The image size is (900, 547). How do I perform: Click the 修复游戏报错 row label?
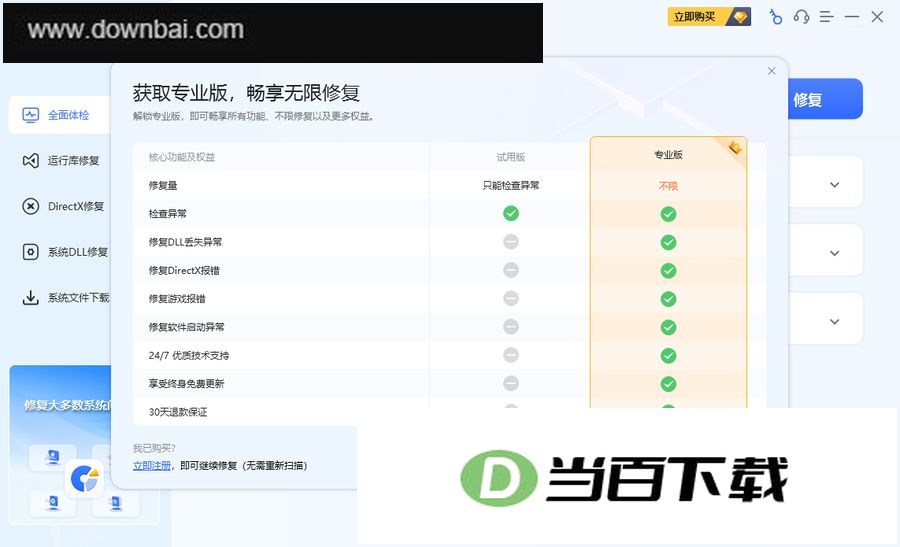[177, 298]
